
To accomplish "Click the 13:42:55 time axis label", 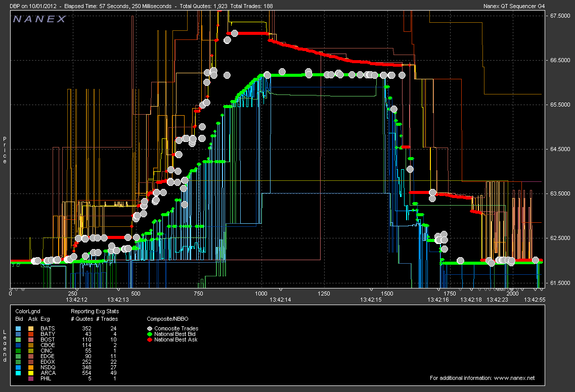I will click(535, 300).
